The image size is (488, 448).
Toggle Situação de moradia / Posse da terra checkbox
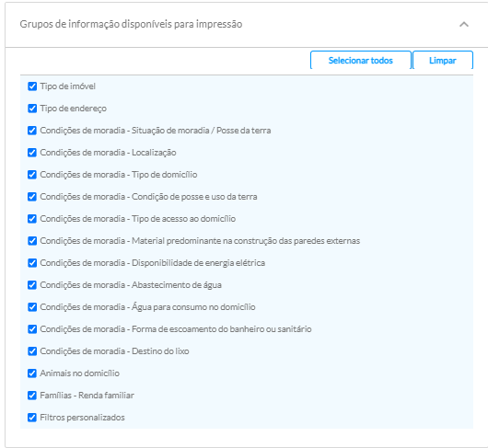pos(32,131)
